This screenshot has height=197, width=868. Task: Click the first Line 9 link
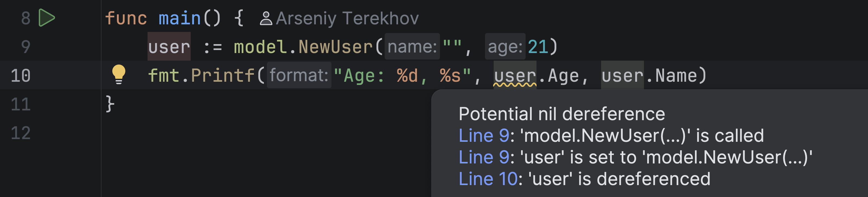click(484, 136)
